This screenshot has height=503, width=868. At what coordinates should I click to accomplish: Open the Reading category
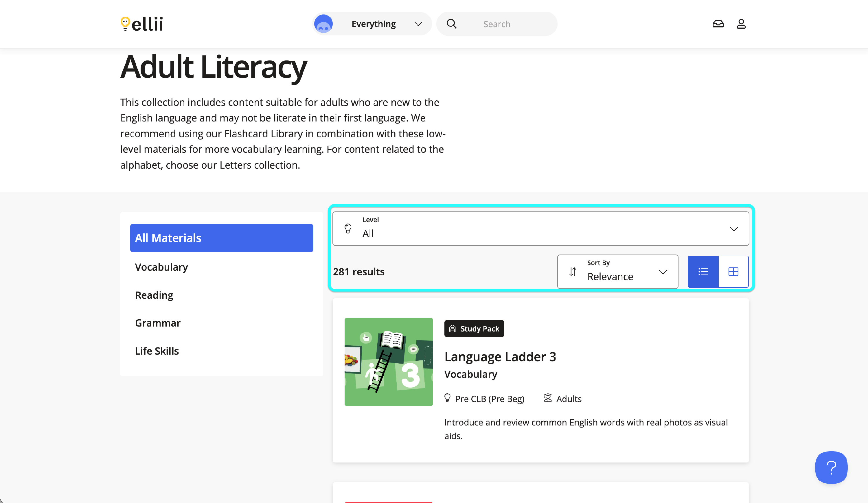(x=154, y=295)
